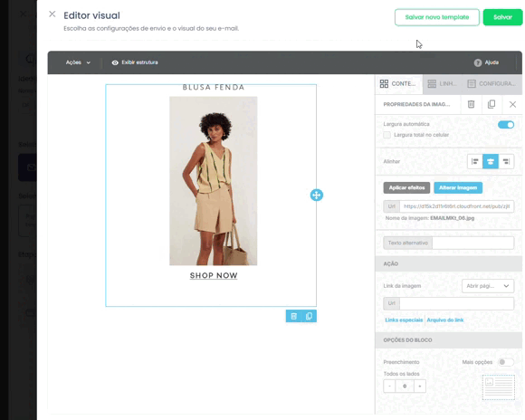The height and width of the screenshot is (420, 525).
Task: Toggle Exibir estrutura eye icon
Action: tap(115, 62)
